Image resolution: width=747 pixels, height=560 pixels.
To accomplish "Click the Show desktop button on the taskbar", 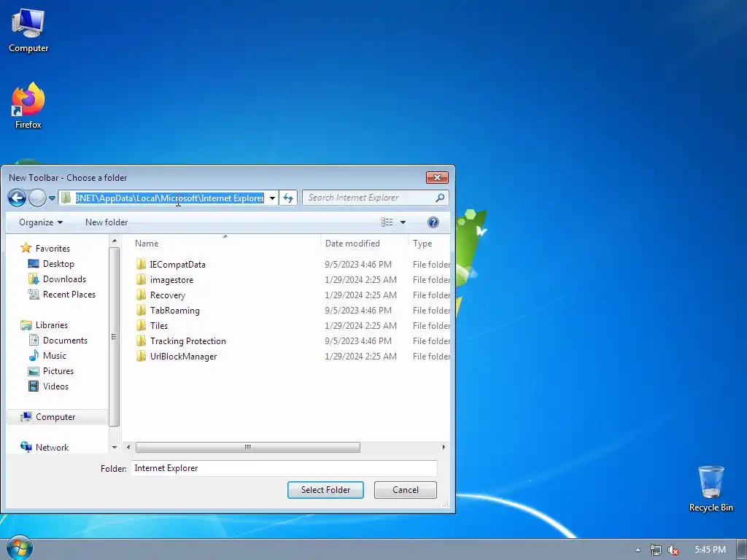I will [742, 550].
